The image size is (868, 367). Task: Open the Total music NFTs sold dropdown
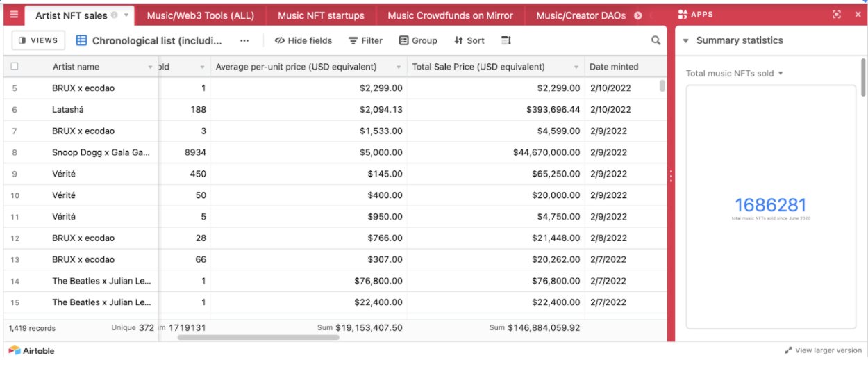pos(735,73)
